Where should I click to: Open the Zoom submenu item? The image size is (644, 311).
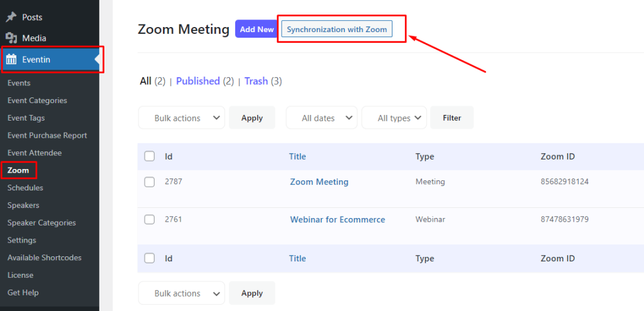pyautogui.click(x=18, y=170)
